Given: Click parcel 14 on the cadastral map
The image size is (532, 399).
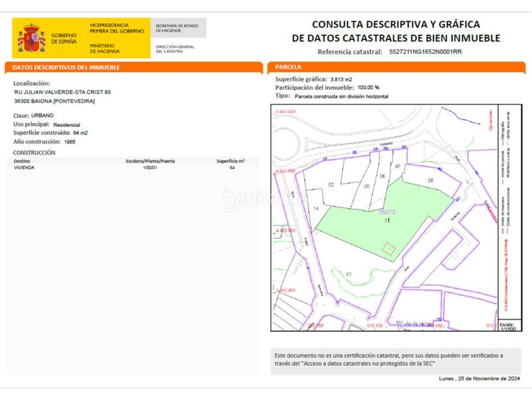Looking at the screenshot, I should click(316, 208).
